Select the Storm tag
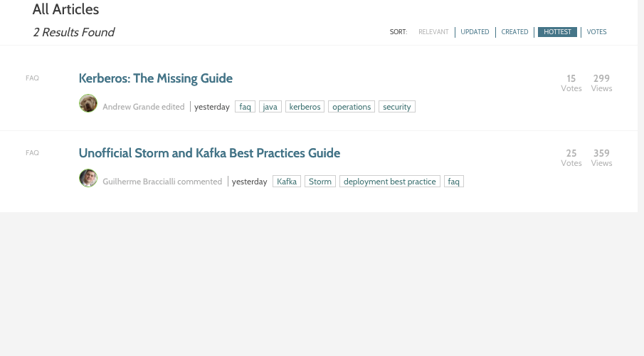644x356 pixels. [x=320, y=182]
